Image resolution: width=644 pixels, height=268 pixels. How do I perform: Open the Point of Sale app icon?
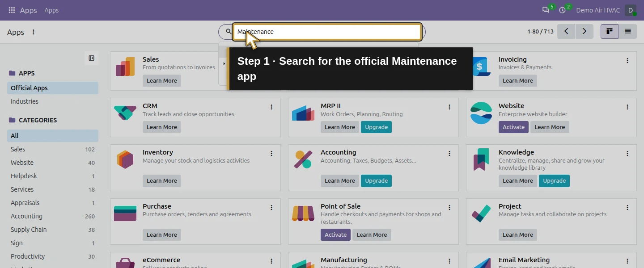click(x=303, y=214)
